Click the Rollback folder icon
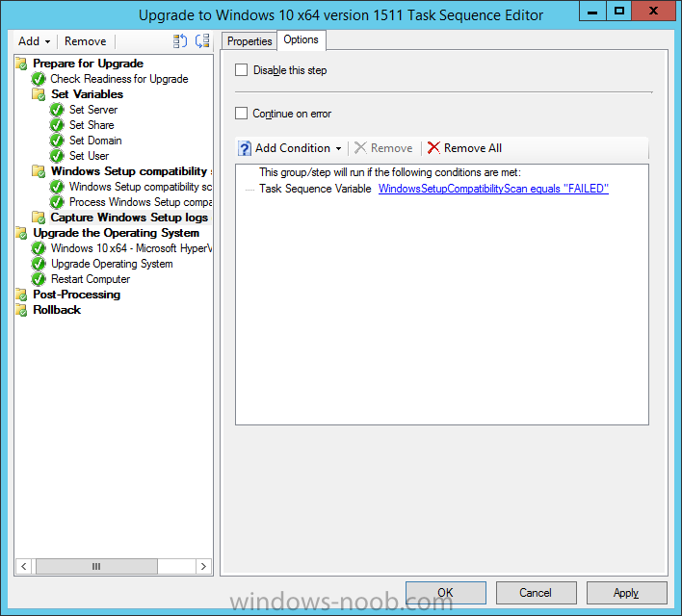 point(21,310)
